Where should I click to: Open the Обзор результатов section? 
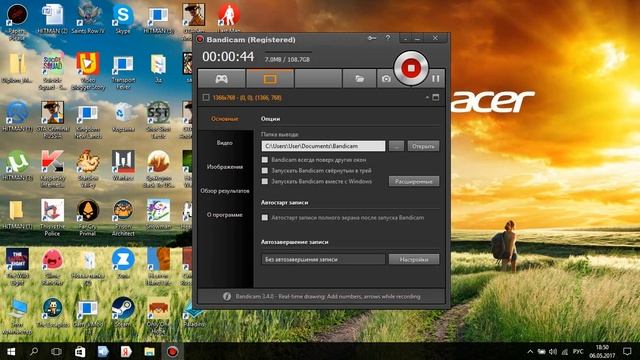click(225, 191)
